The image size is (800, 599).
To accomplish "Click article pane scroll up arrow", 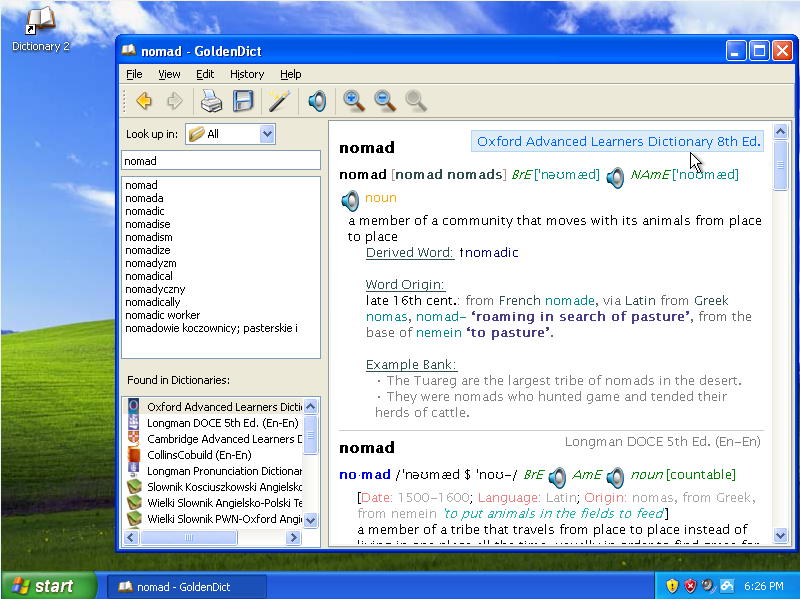I will (x=781, y=132).
